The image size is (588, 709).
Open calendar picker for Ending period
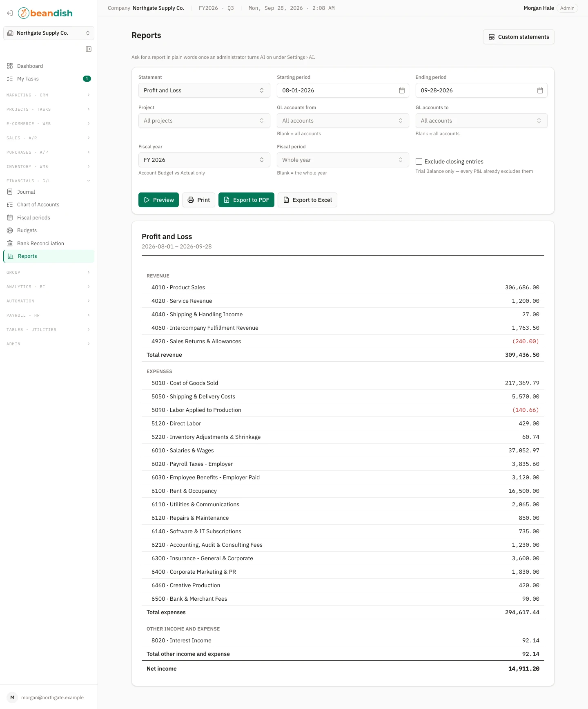click(x=540, y=90)
